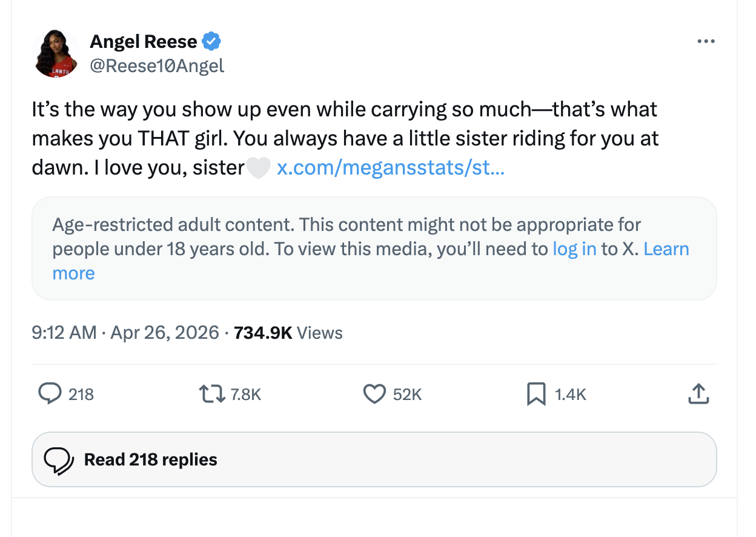Image resolution: width=756 pixels, height=537 pixels.
Task: Click the "log in" link
Action: point(574,249)
